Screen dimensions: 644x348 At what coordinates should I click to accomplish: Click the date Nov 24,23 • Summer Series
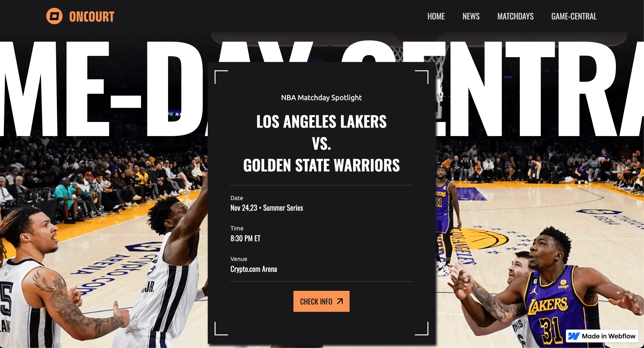tap(267, 208)
